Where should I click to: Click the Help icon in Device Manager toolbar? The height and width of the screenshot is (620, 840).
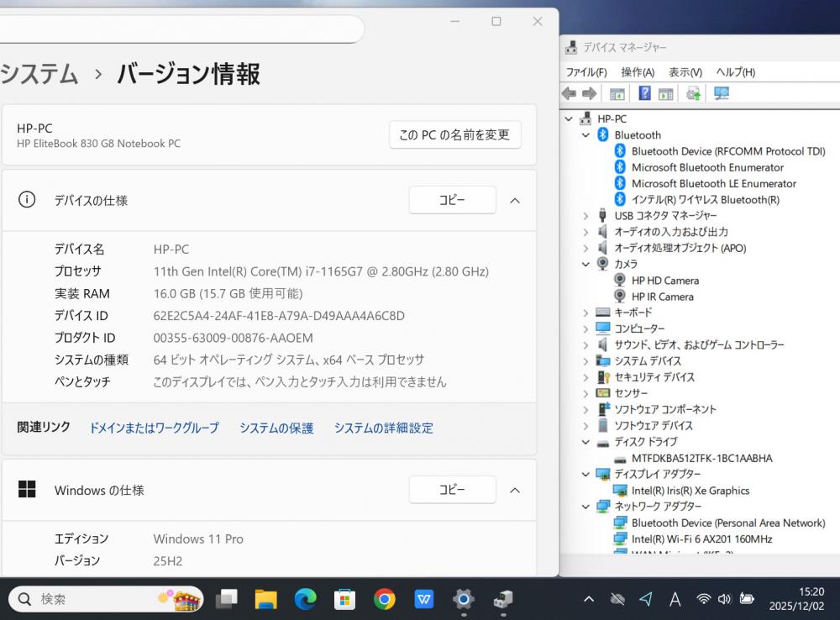click(644, 93)
